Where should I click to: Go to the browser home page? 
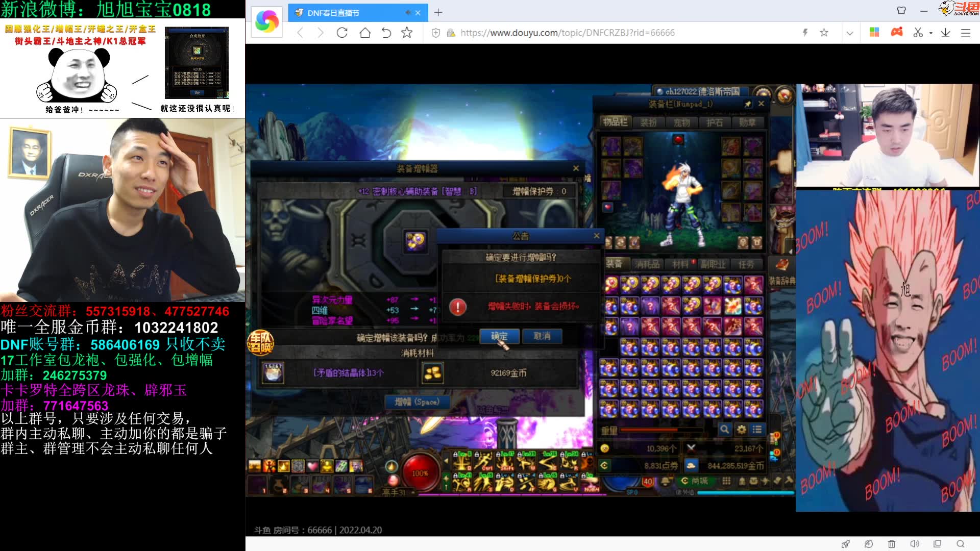pyautogui.click(x=364, y=33)
